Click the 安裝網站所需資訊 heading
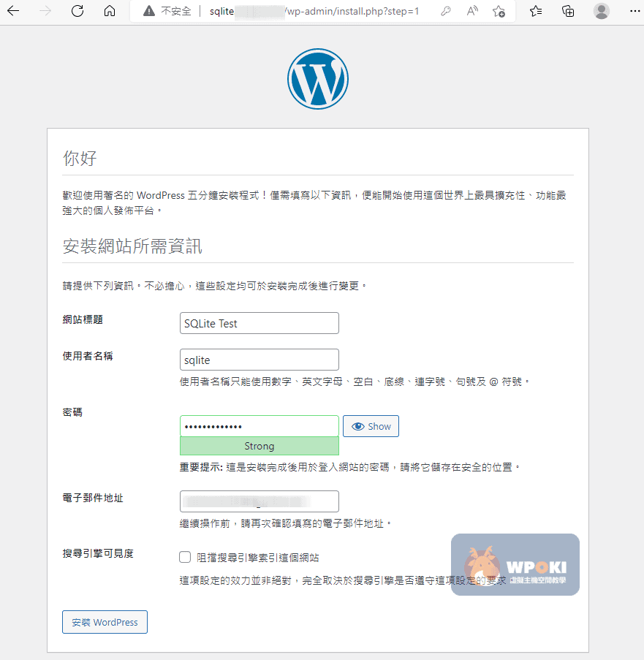Viewport: 644px width, 660px height. pos(132,246)
